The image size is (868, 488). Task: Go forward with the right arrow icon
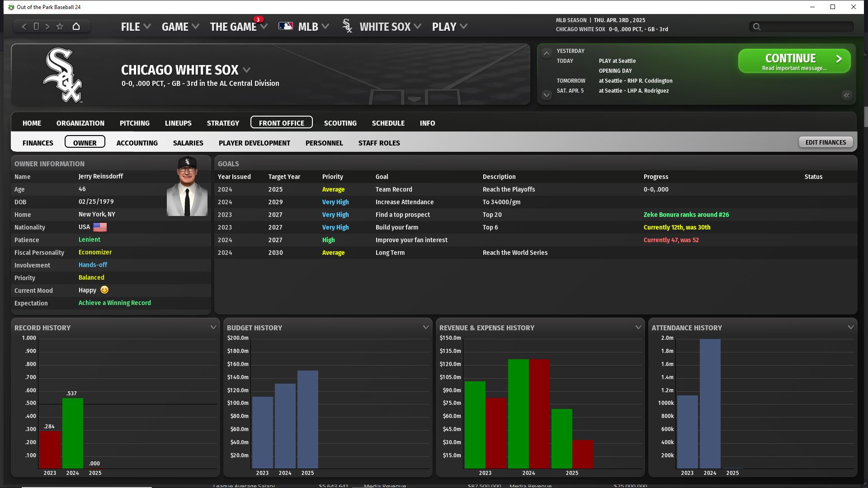[47, 27]
